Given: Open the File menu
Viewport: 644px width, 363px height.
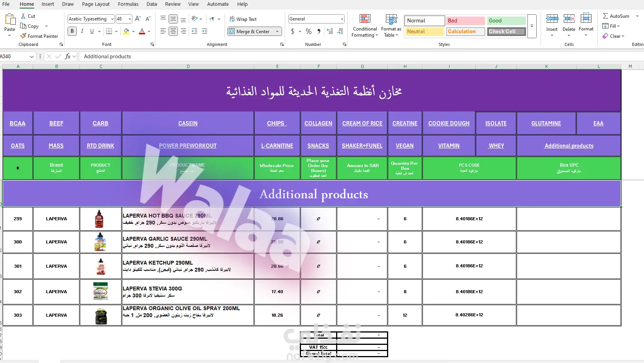Looking at the screenshot, I should point(6,4).
